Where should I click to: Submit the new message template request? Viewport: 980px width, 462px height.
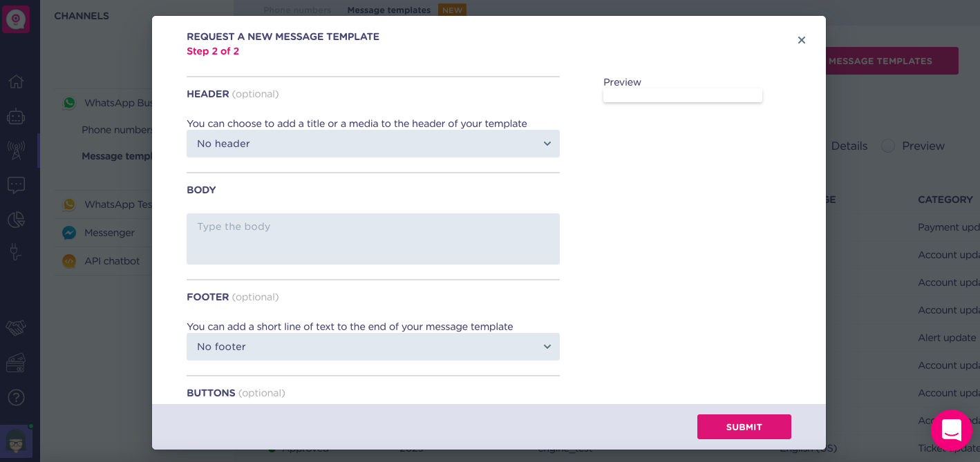pos(744,427)
